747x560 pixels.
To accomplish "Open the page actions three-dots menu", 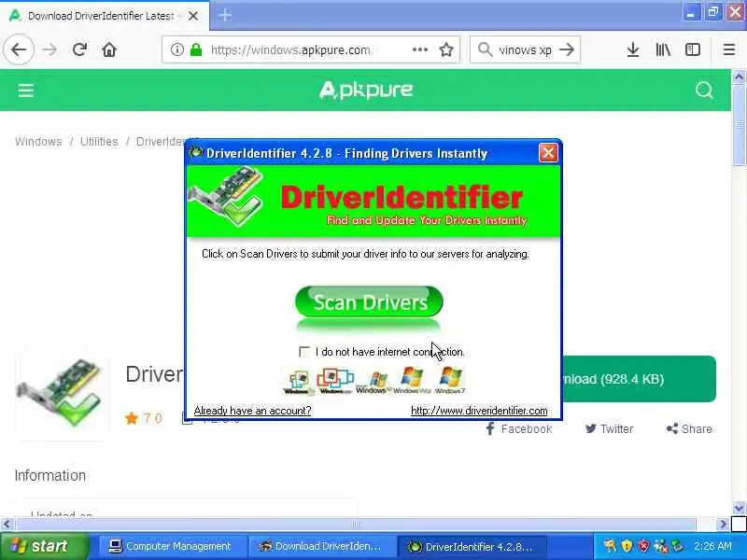I will (419, 49).
